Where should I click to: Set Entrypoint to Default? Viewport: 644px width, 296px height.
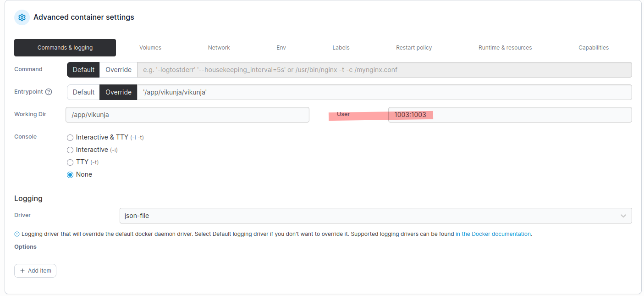tap(83, 92)
